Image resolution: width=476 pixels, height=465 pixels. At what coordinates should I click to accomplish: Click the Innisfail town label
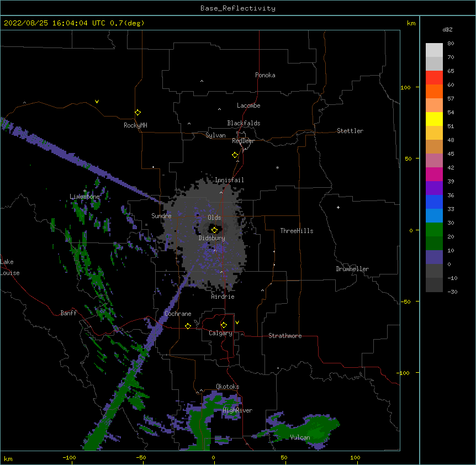click(229, 180)
